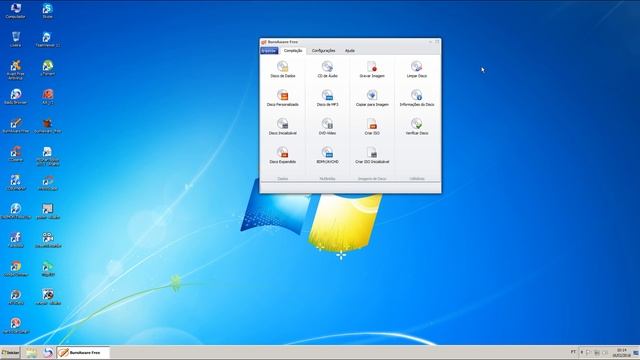The height and width of the screenshot is (360, 640).
Task: Select the BurnAware Free desktop shortcut
Action: (16, 126)
